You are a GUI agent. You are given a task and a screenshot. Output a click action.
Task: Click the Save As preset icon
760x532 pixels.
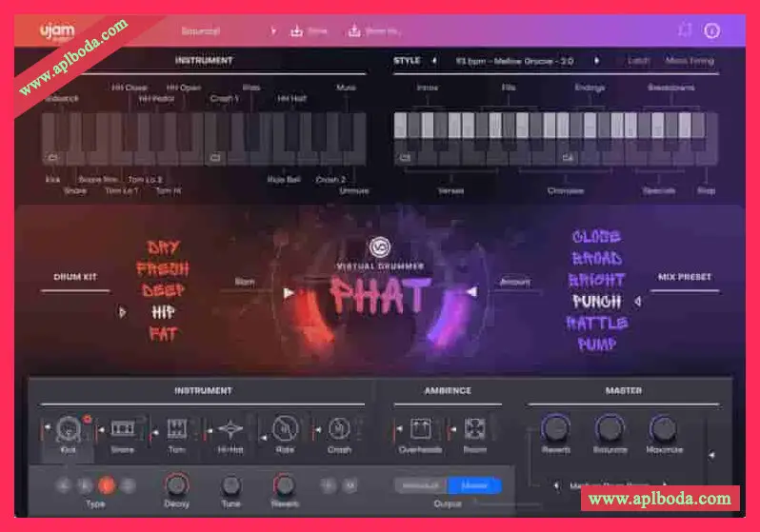click(x=354, y=31)
